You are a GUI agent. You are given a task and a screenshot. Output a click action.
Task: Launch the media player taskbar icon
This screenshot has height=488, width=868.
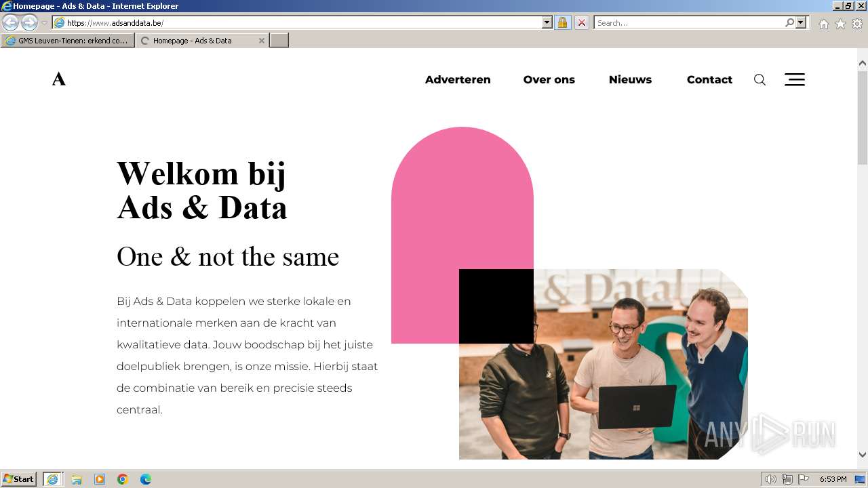(100, 479)
